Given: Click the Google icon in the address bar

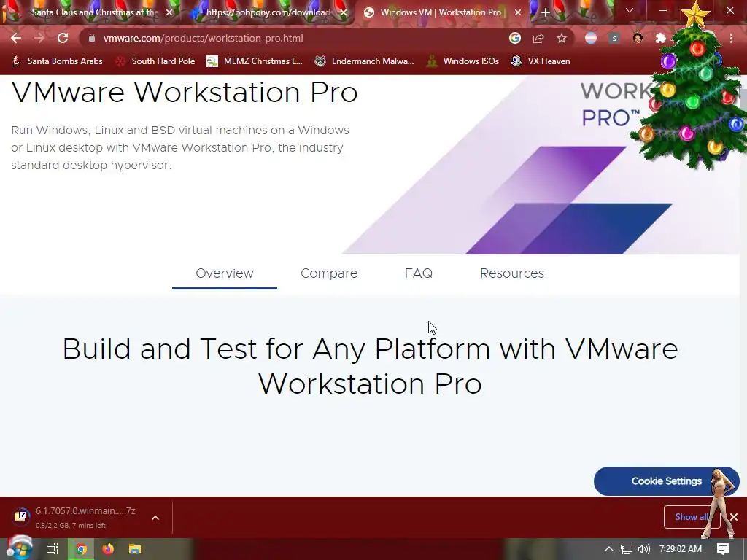Looking at the screenshot, I should (x=515, y=38).
